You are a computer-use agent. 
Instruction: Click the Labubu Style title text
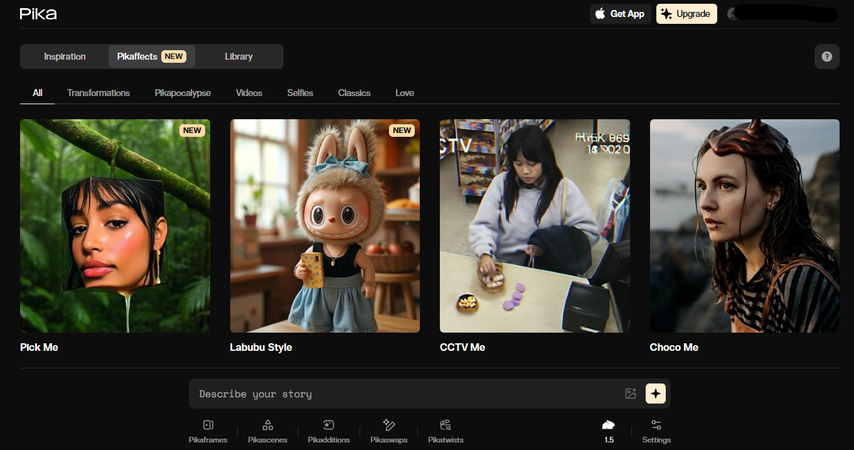[x=261, y=348]
